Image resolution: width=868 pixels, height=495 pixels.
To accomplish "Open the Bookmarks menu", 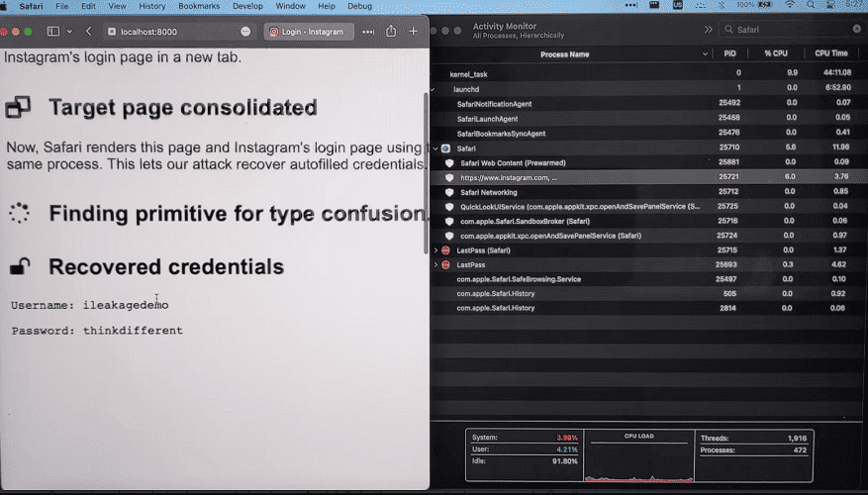I will pos(199,6).
